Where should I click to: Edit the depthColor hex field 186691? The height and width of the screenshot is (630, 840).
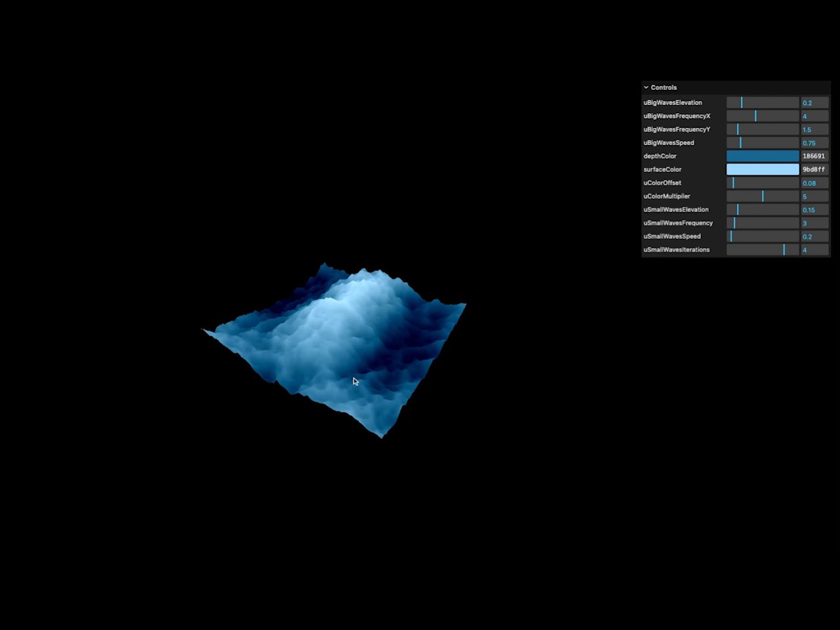click(814, 156)
